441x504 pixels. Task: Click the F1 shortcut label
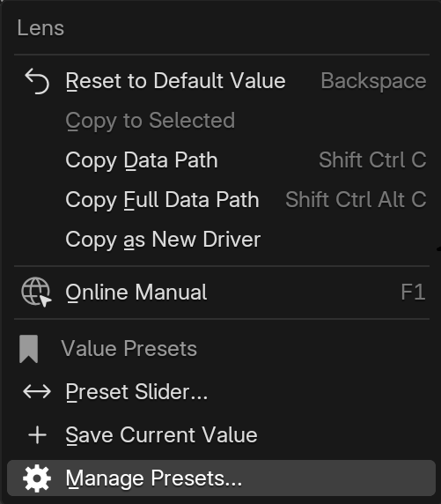413,293
